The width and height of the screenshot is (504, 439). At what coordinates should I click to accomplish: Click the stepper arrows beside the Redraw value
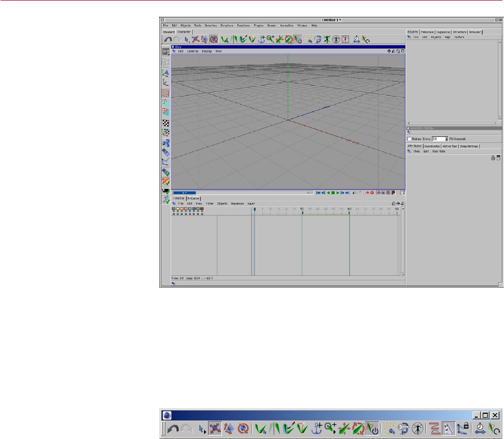pos(446,138)
